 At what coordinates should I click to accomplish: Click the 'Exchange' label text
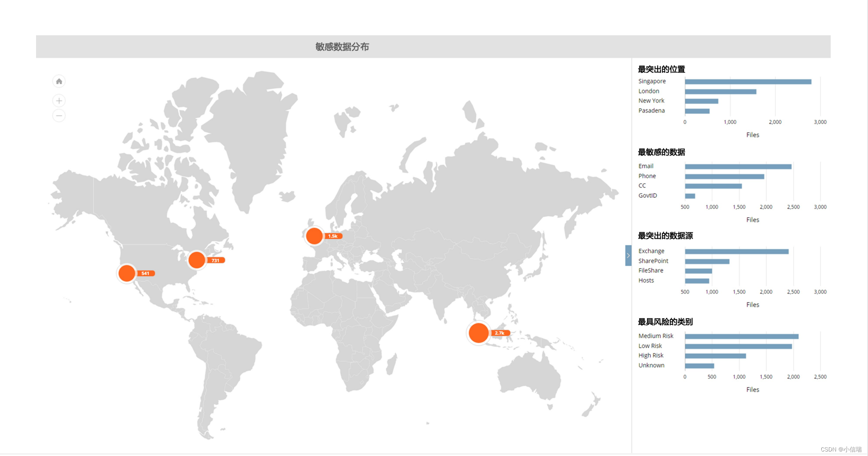point(651,251)
